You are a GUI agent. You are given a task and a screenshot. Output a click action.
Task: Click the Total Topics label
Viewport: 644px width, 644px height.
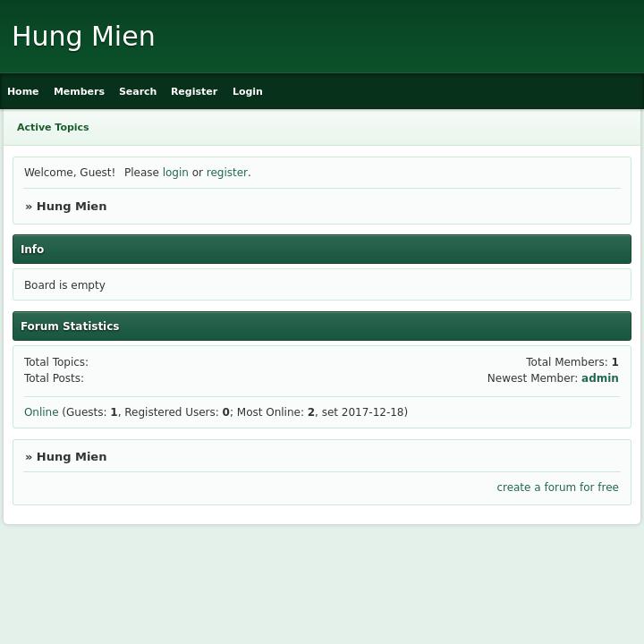coord(56,362)
